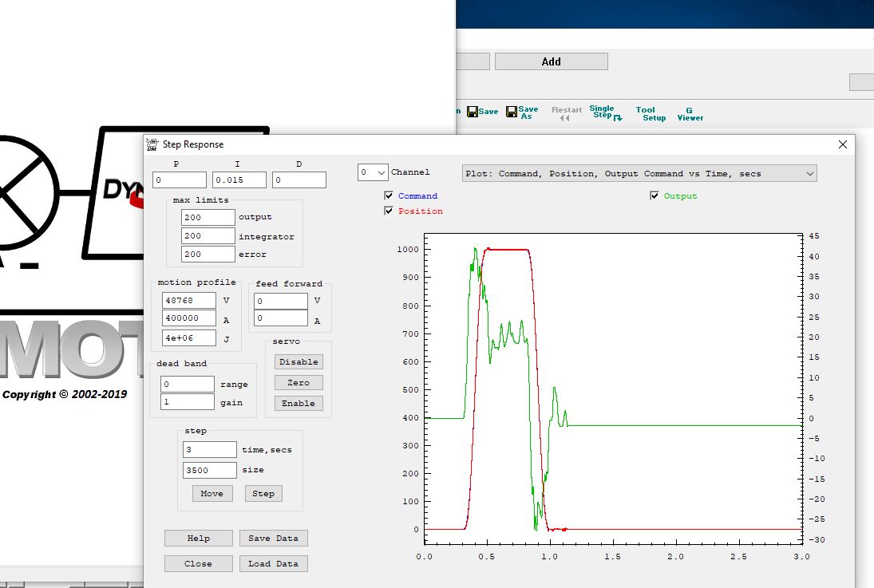This screenshot has height=588, width=874.
Task: Click the Step Response window title icon
Action: coord(152,144)
